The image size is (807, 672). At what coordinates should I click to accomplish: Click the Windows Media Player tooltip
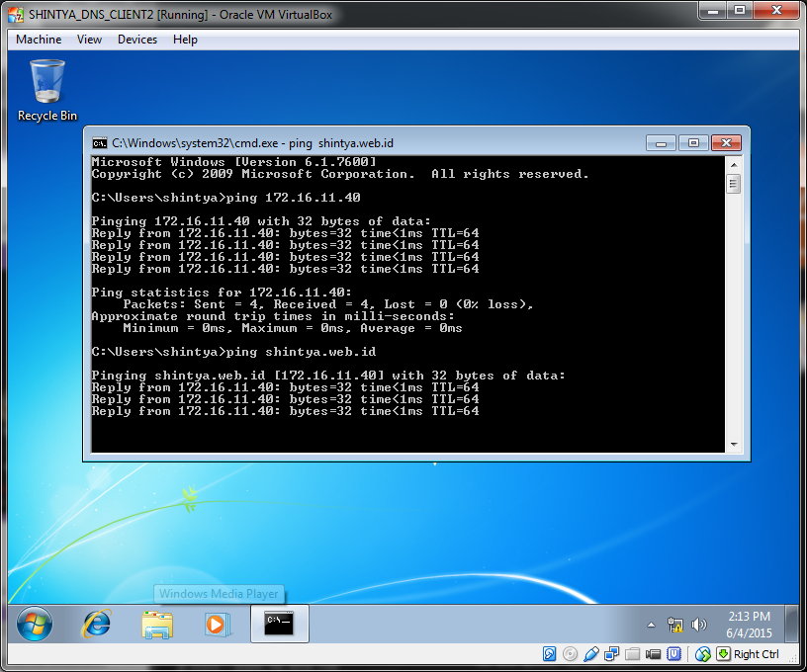tap(219, 594)
